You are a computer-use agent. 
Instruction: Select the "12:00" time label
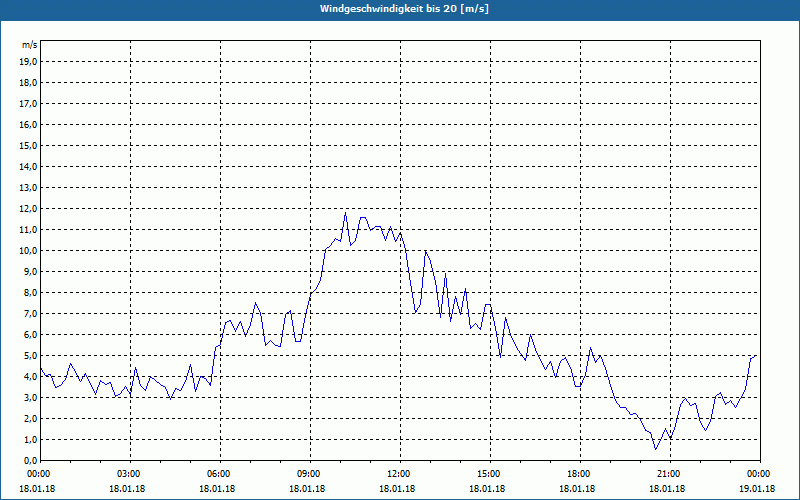tap(400, 474)
